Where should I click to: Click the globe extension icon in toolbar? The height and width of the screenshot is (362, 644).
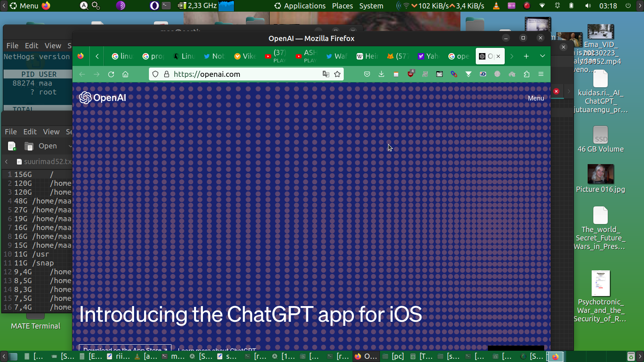pos(497,74)
